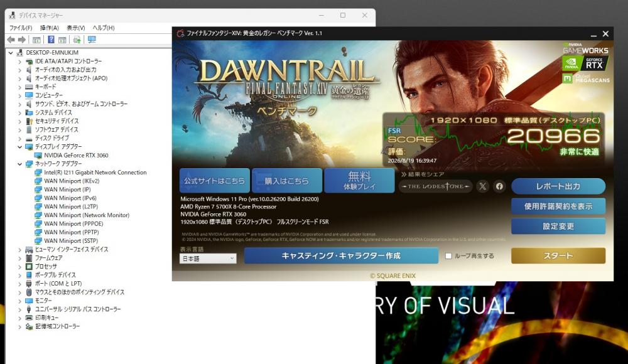Open the 操作(A) menu
Image resolution: width=628 pixels, height=364 pixels.
tap(49, 28)
